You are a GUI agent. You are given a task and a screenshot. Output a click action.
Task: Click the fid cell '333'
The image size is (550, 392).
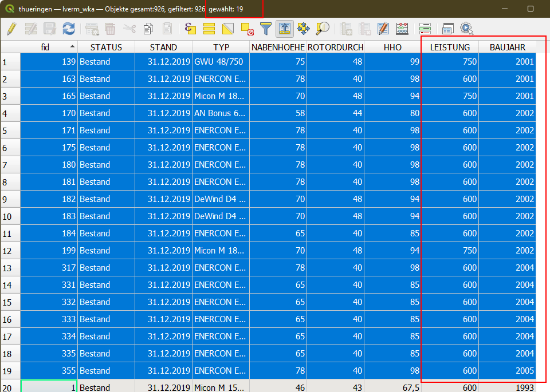coord(49,319)
